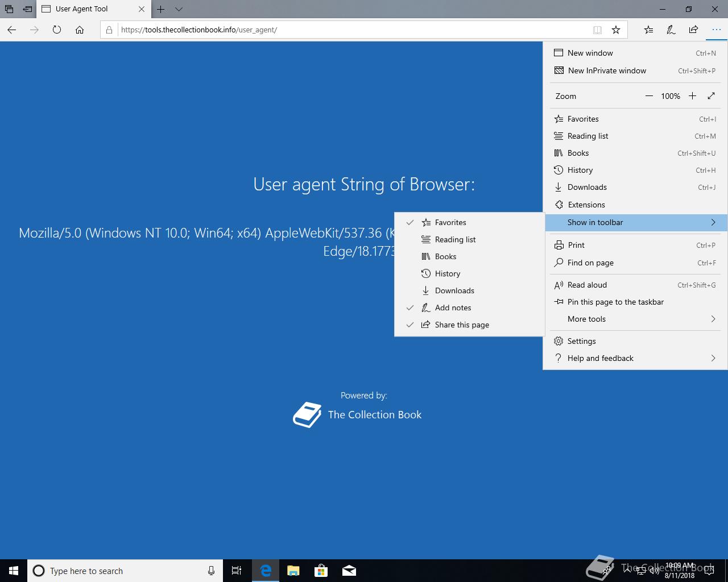This screenshot has width=728, height=582.
Task: Open New InPrivate window
Action: [x=635, y=70]
